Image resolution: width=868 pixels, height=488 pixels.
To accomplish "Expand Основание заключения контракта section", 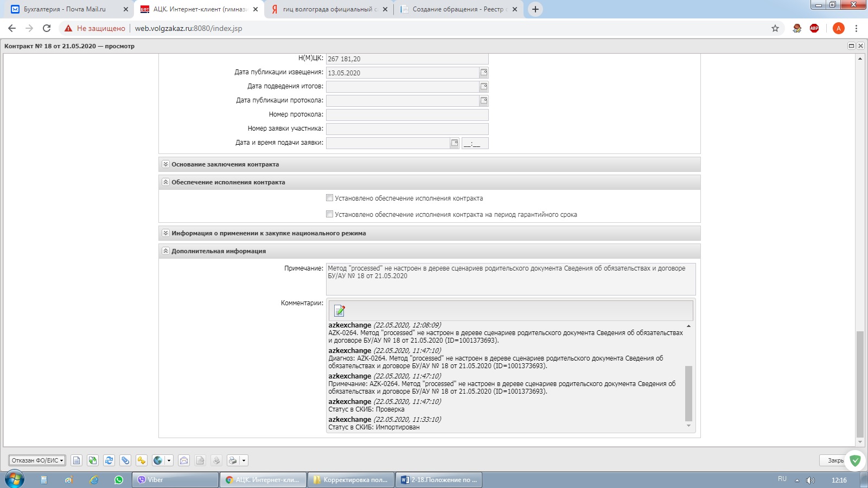I will [x=166, y=164].
